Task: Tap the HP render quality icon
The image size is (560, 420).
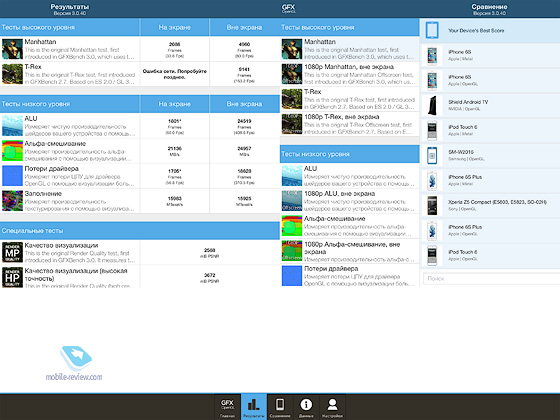Action: coord(12,277)
